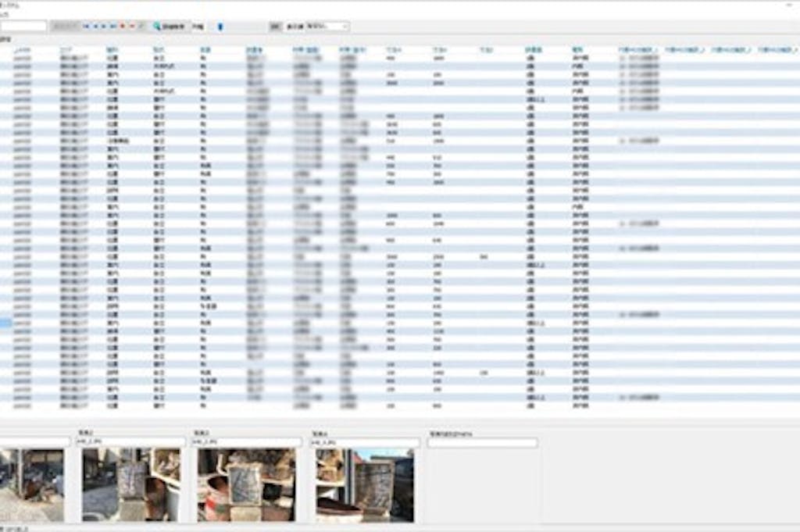This screenshot has height=532, width=800.
Task: Click the first red icon in the toolbar
Action: (x=123, y=27)
